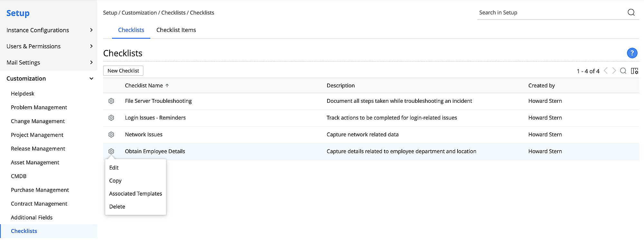
Task: Open gear menu for Login Issues - Reminders
Action: click(x=111, y=118)
